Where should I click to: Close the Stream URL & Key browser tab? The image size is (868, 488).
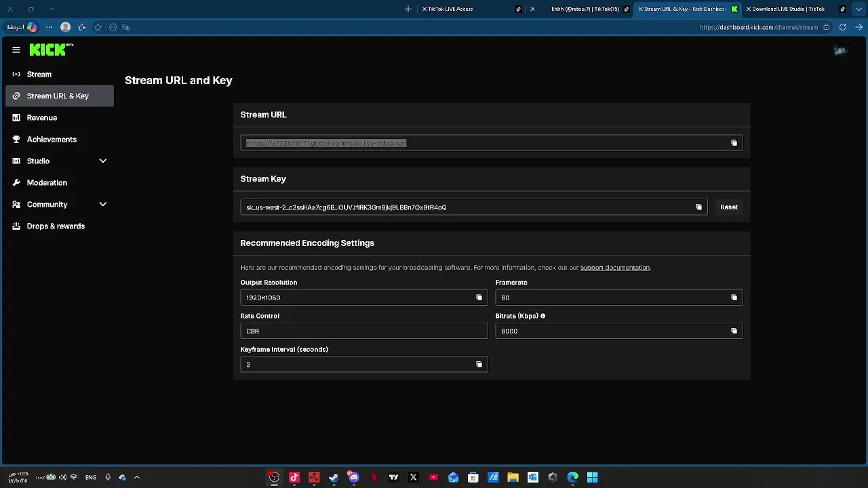coord(640,9)
